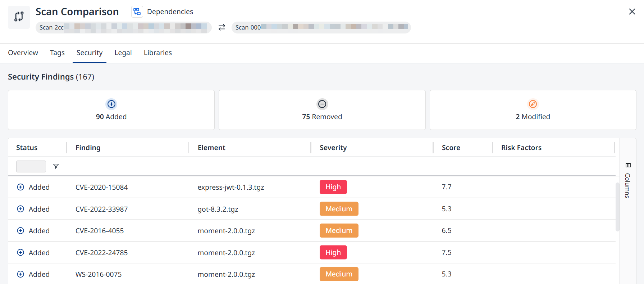Click the Added icon for CVE-2020-15084 row
The width and height of the screenshot is (644, 284).
coord(21,187)
